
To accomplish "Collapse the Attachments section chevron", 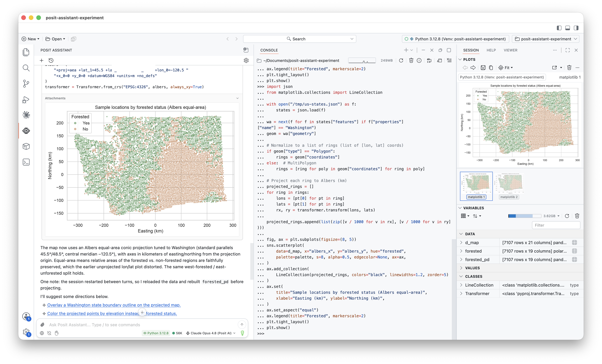I will [x=237, y=98].
